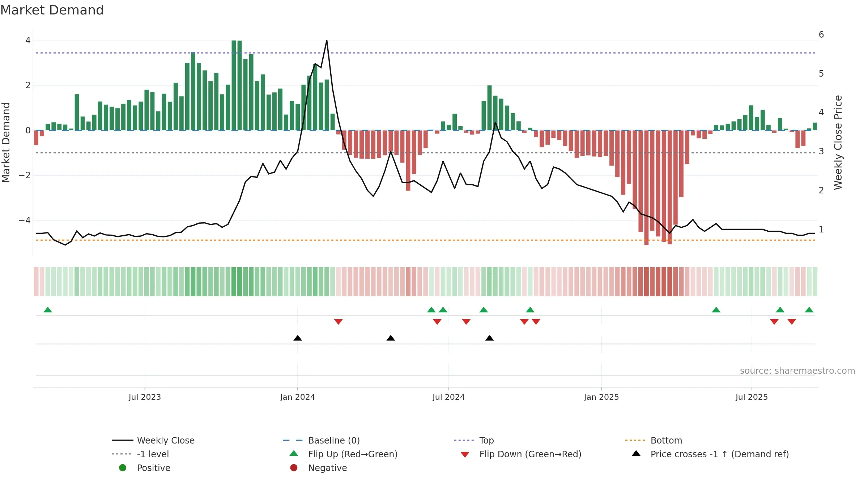Viewport: 868px width, 488px height.
Task: Click the red flip-down marker after Jan 2024
Action: [339, 322]
